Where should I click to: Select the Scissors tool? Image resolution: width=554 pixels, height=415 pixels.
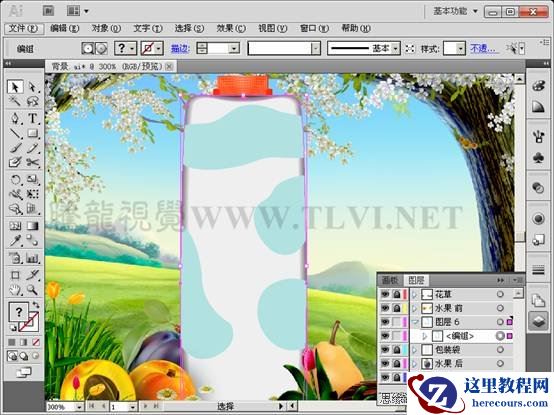pyautogui.click(x=32, y=162)
